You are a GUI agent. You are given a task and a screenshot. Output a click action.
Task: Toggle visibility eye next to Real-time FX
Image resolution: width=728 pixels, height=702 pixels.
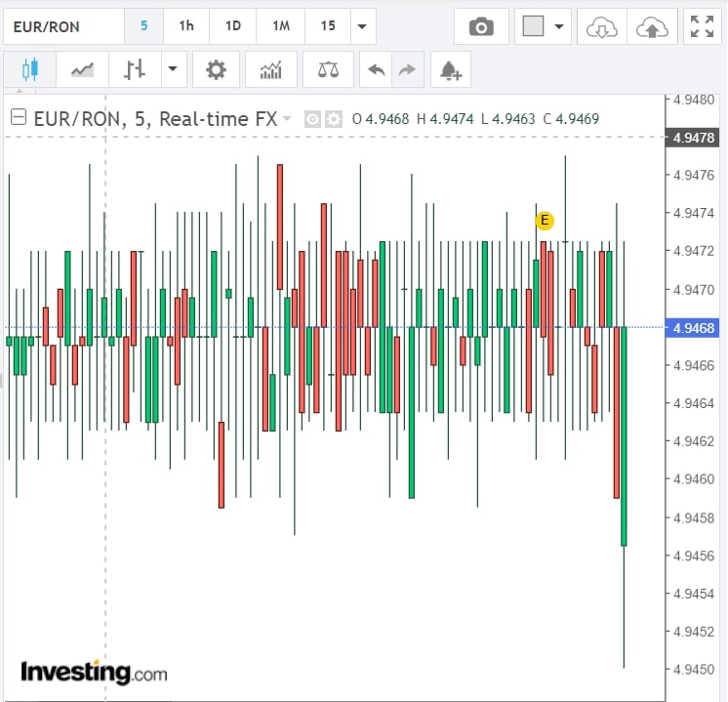click(312, 119)
